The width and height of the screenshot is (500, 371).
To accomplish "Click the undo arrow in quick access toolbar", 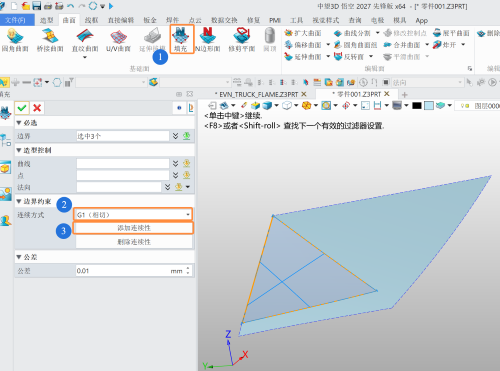I will [70, 6].
